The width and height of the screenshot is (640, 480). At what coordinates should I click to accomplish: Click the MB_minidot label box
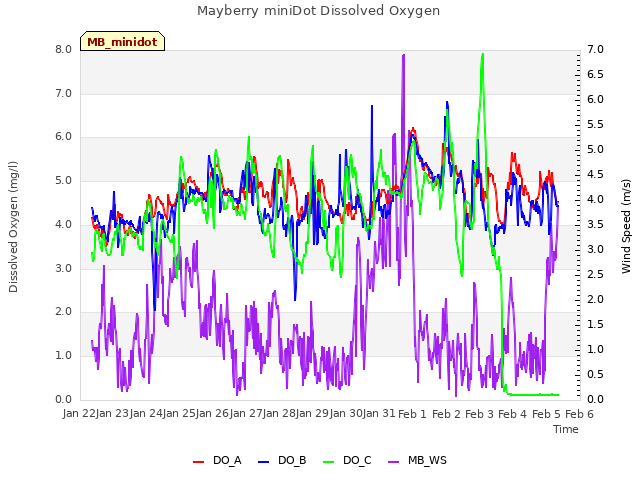click(x=122, y=41)
